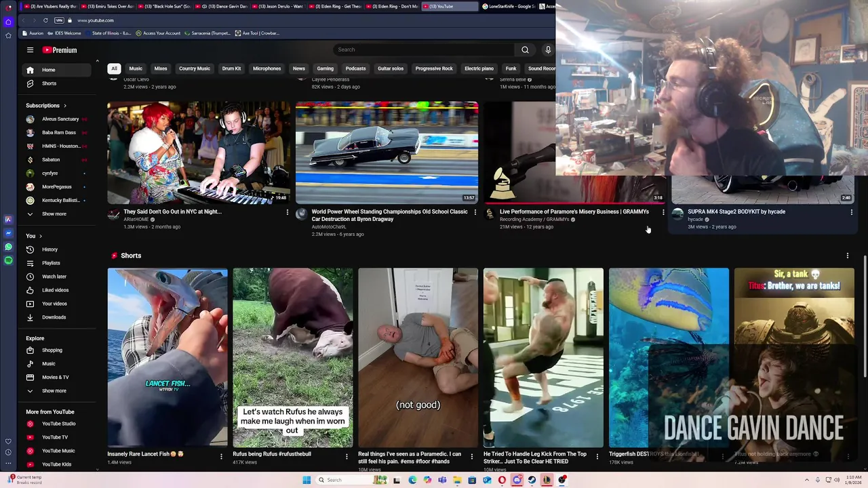
Task: Open the Kentucky Ballistics subscription
Action: pyautogui.click(x=57, y=200)
